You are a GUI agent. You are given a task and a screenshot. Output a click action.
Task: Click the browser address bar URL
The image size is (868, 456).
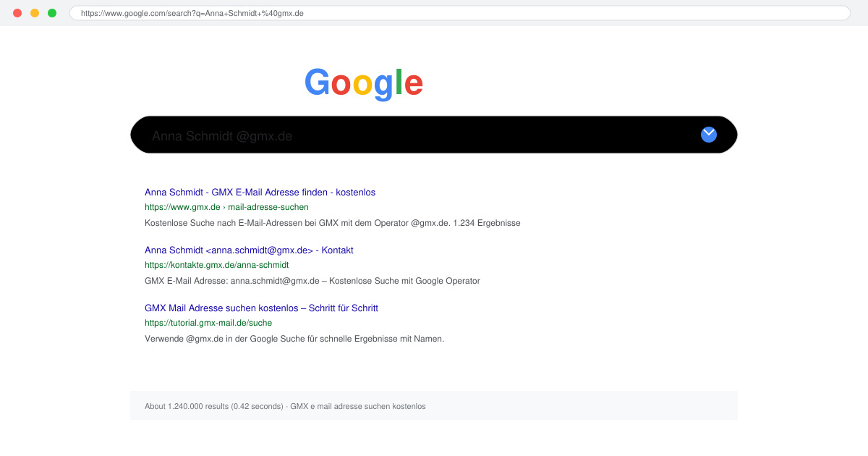(x=460, y=13)
